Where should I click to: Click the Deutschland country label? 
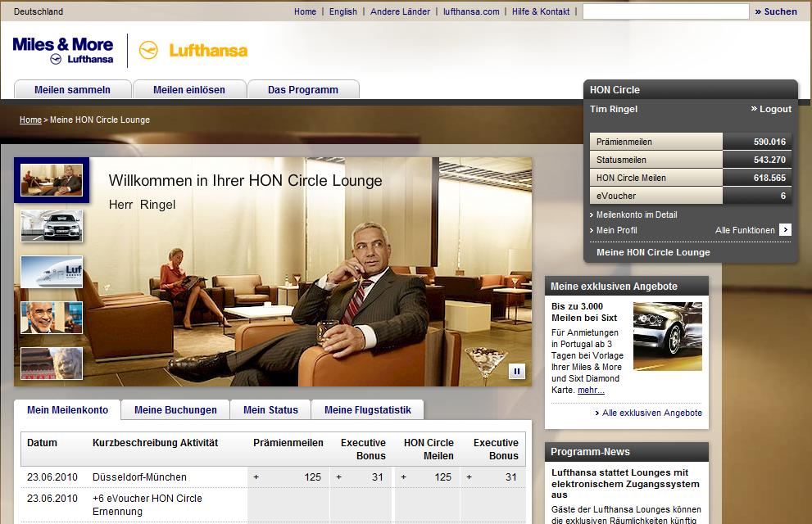(x=39, y=11)
